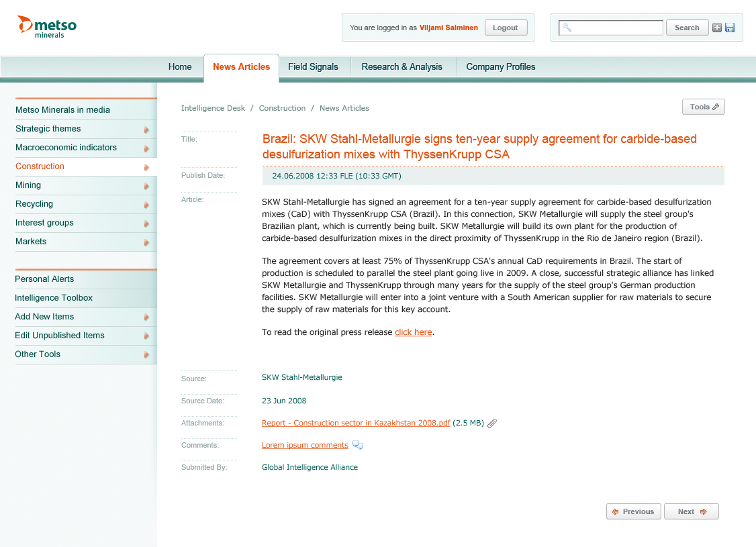
Task: Go to the Next article
Action: 692,511
